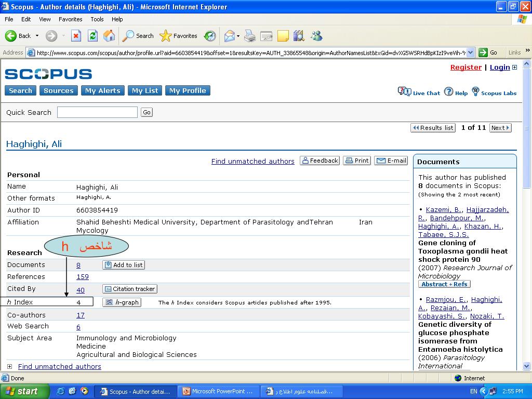Viewport: 532px width, 399px height.
Task: Open the File menu
Action: pos(9,19)
